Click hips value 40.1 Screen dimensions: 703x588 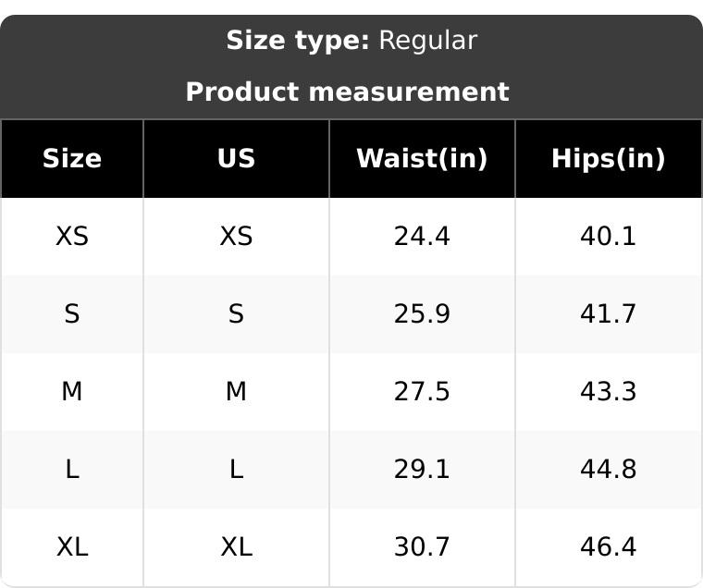[x=608, y=237]
